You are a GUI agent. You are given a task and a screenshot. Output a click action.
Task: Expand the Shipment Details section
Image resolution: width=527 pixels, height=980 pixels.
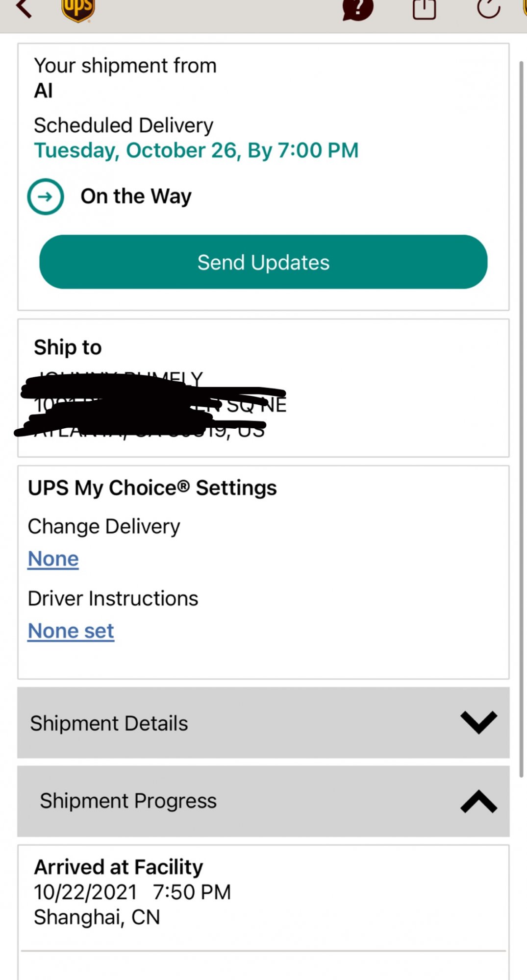tap(263, 723)
